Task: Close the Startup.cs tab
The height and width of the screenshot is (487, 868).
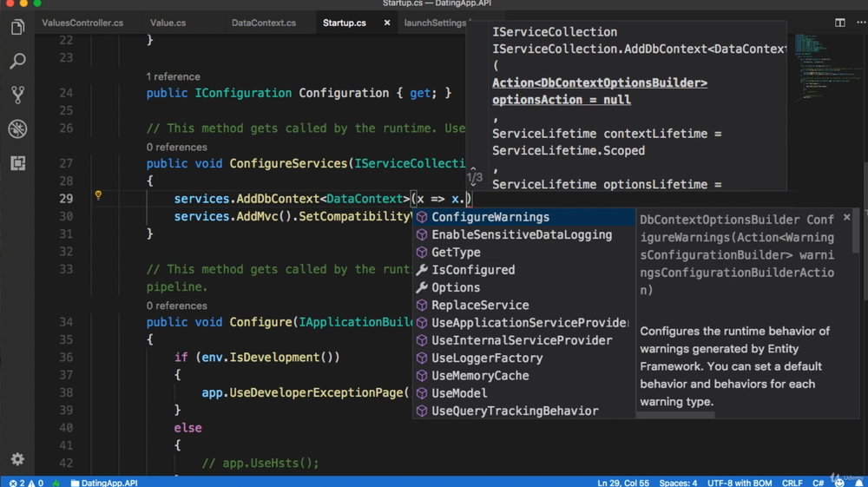Action: (387, 23)
